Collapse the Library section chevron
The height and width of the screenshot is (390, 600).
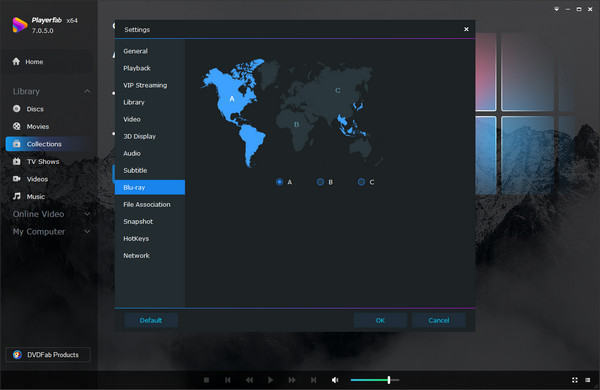[x=87, y=91]
